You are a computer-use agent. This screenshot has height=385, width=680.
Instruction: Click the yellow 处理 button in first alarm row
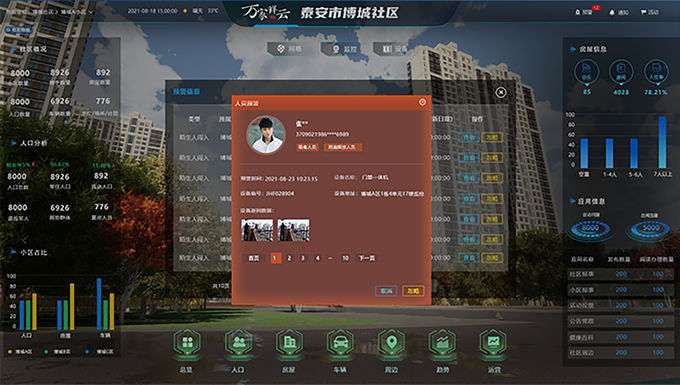coord(492,137)
